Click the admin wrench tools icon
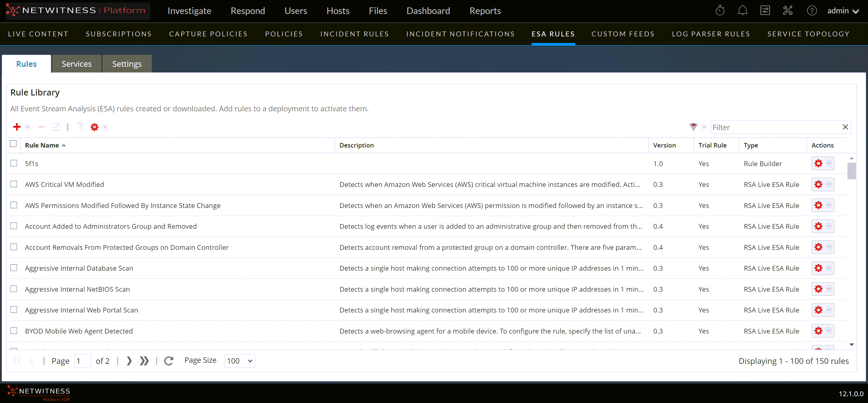This screenshot has width=868, height=403. point(787,11)
